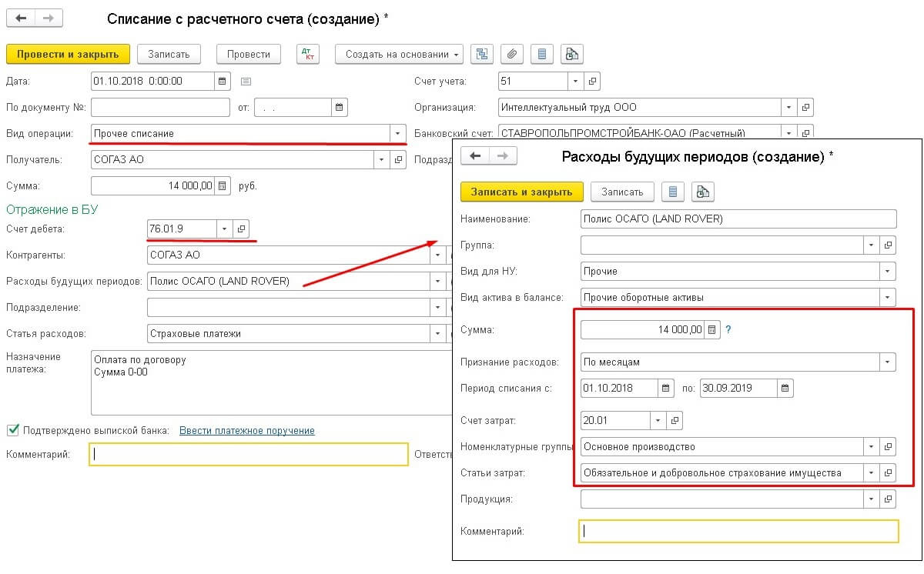The width and height of the screenshot is (924, 574).
Task: Click Статья расходов Страховые платежи field
Action: coord(288,334)
